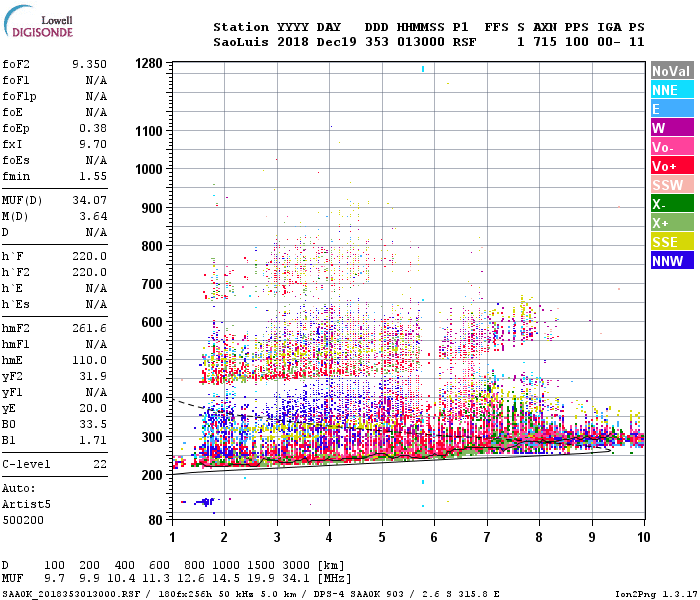Image resolution: width=700 pixels, height=600 pixels.
Task: Click the hmE value 110.0
Action: coord(90,360)
